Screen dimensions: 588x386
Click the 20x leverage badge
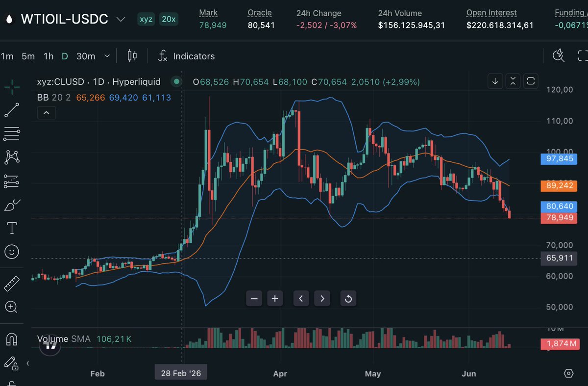(169, 20)
